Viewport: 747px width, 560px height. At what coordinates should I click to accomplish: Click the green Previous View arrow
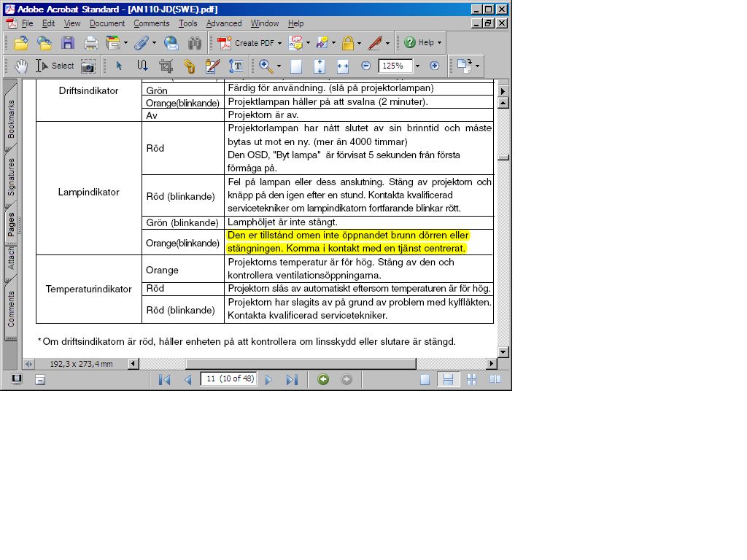point(323,379)
